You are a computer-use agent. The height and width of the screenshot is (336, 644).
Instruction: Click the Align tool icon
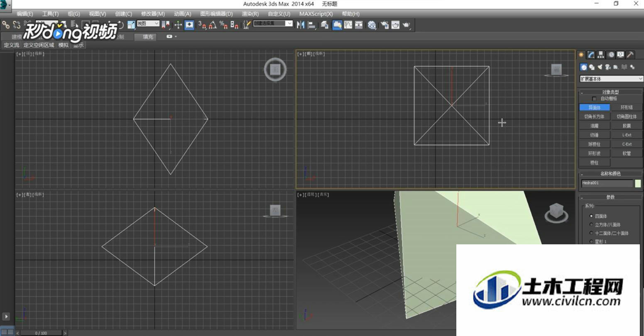tap(311, 25)
